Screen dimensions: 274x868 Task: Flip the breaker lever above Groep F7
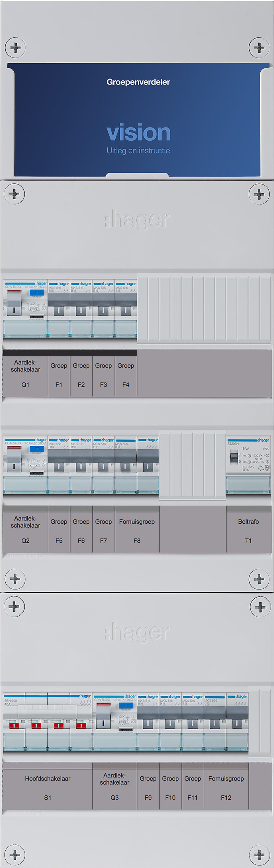[x=104, y=467]
